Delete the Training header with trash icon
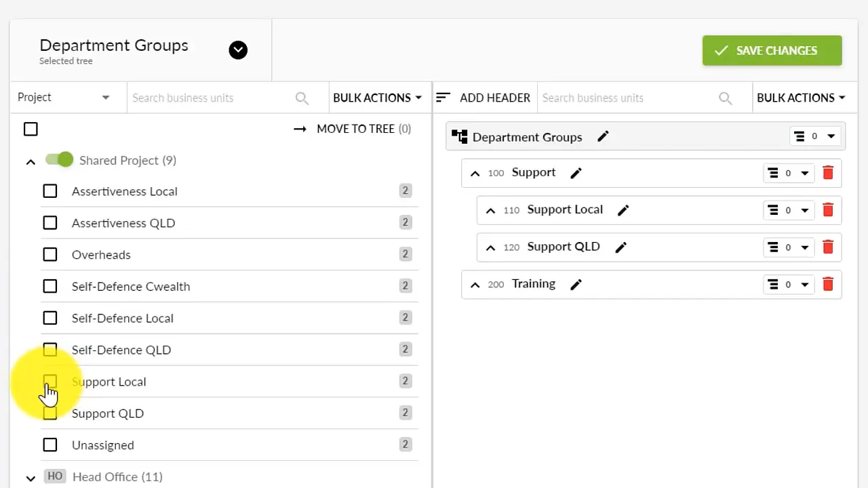This screenshot has width=868, height=488. tap(827, 285)
